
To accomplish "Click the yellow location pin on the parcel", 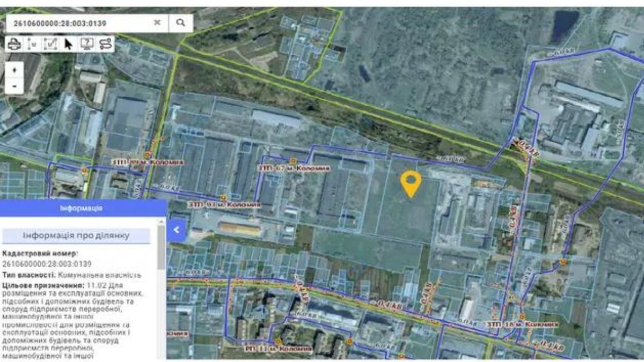I will [411, 182].
